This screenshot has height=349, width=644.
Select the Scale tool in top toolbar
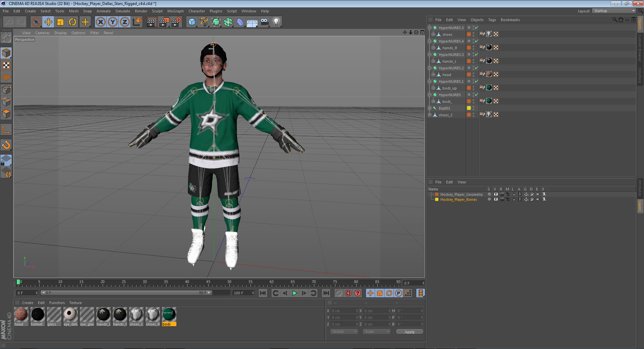pos(60,22)
